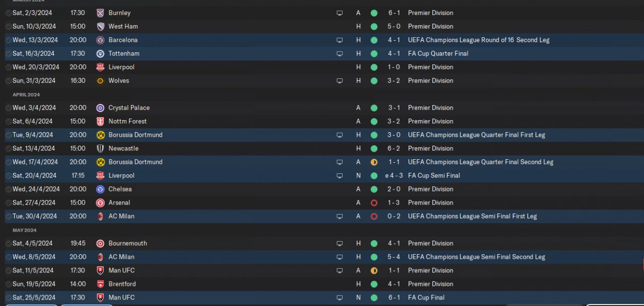Screen dimensions: 644x306
Task: Click the Borussia Dortmund badge on 9/4/2024 row
Action: 100,135
